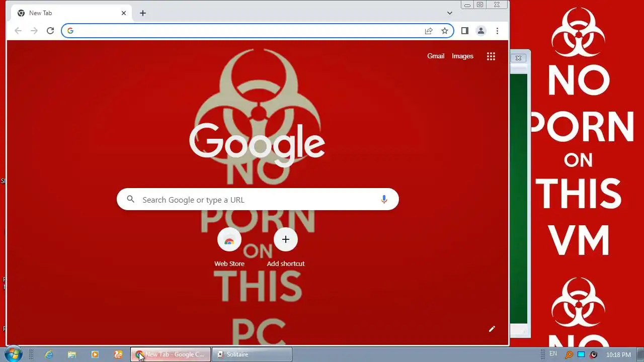Click the Google logo
This screenshot has width=644, height=362.
coord(257,145)
